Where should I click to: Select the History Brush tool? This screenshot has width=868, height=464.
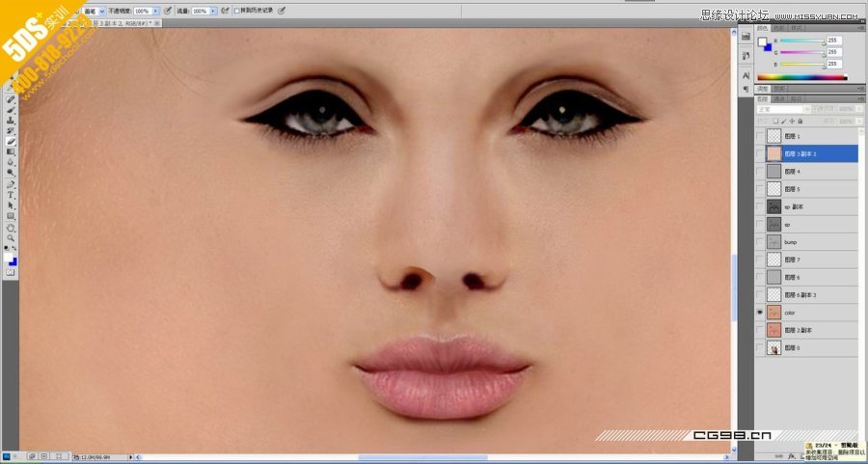point(11,130)
